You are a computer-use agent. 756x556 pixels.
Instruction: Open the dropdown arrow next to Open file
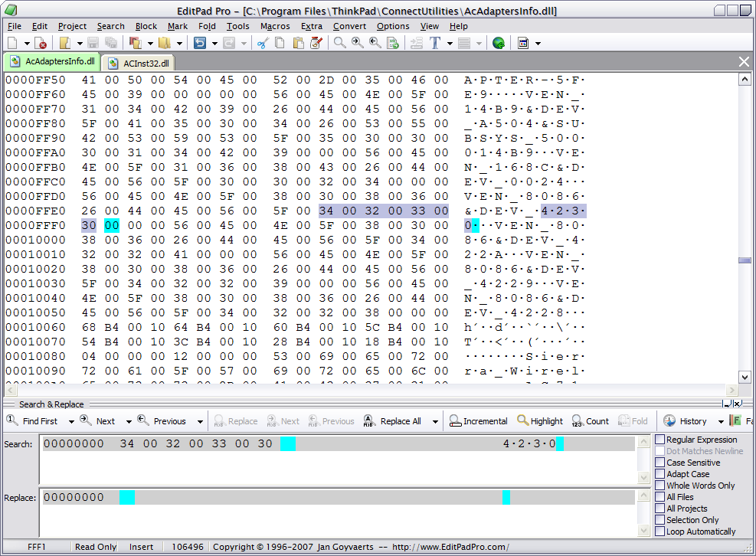coord(80,44)
